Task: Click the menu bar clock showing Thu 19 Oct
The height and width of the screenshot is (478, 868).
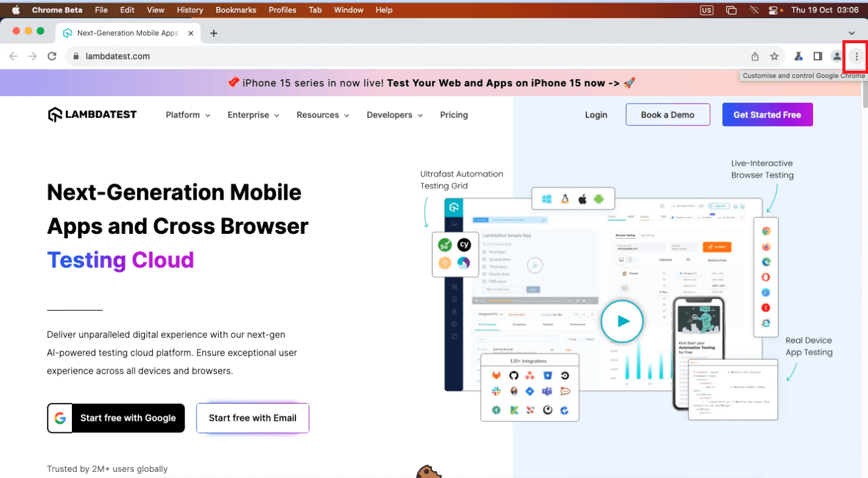Action: [824, 10]
